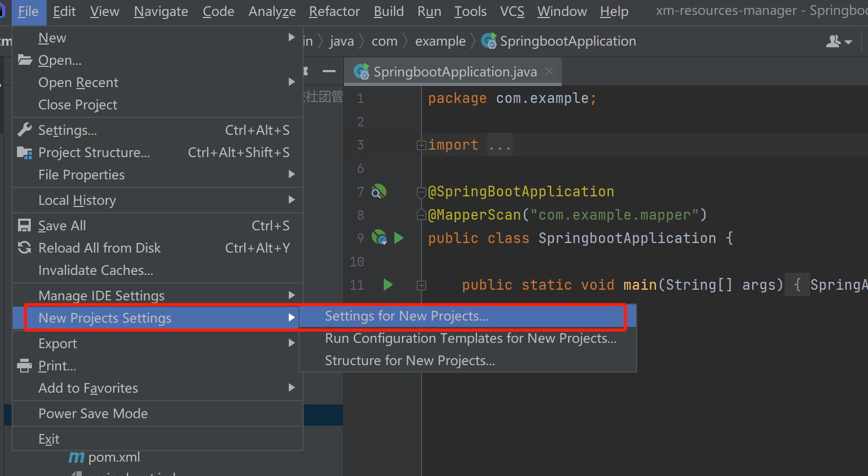Hide the Project tool window
This screenshot has height=476, width=868.
(329, 71)
